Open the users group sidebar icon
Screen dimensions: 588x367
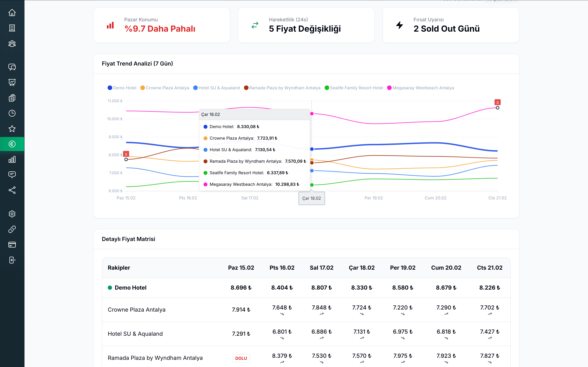tap(12, 44)
